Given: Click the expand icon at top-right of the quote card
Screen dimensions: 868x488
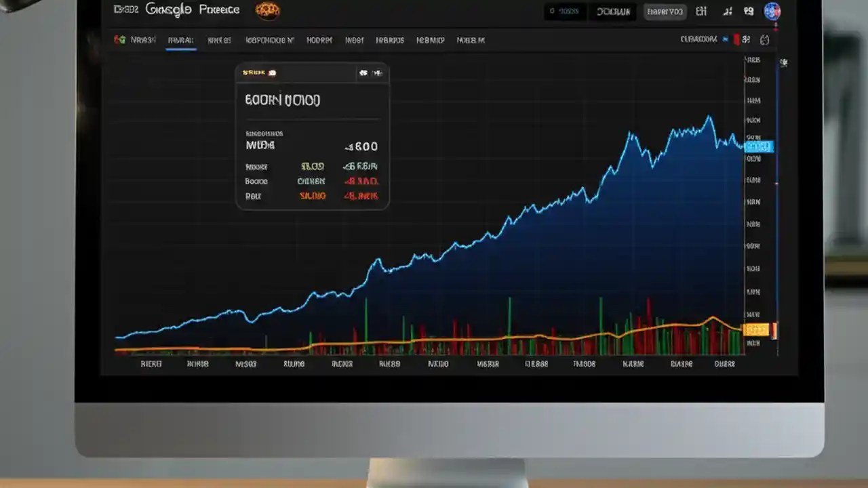Looking at the screenshot, I should tap(363, 73).
